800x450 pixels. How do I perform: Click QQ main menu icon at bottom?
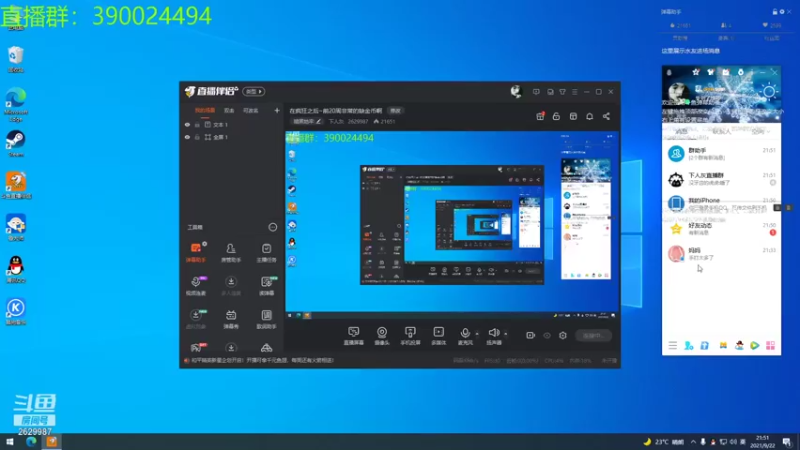(672, 345)
